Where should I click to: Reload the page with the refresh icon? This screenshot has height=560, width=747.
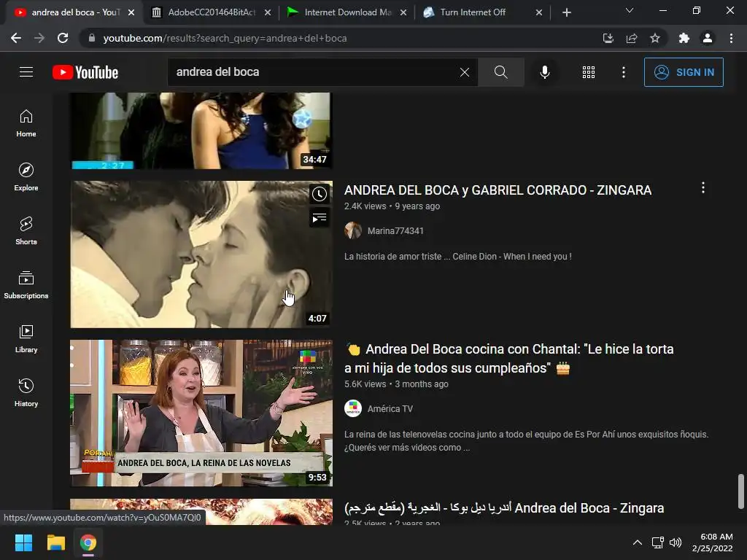[x=63, y=38]
